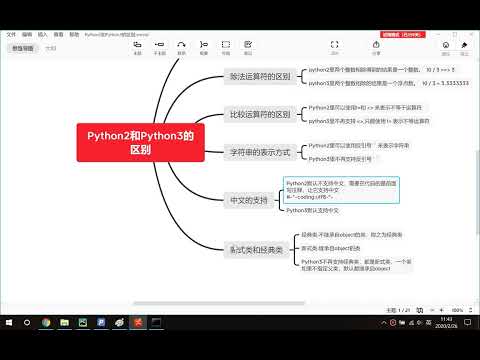Open the 插入 Insert menu

click(42, 34)
